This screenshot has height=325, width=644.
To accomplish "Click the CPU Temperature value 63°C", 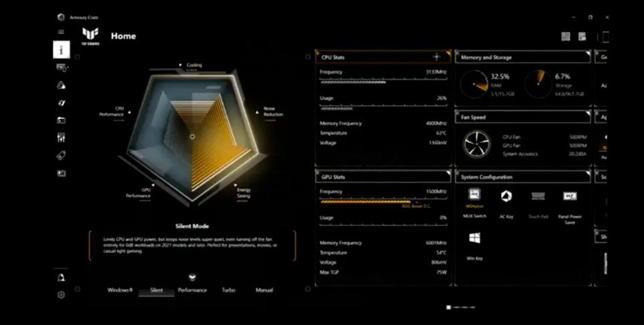I will point(441,133).
